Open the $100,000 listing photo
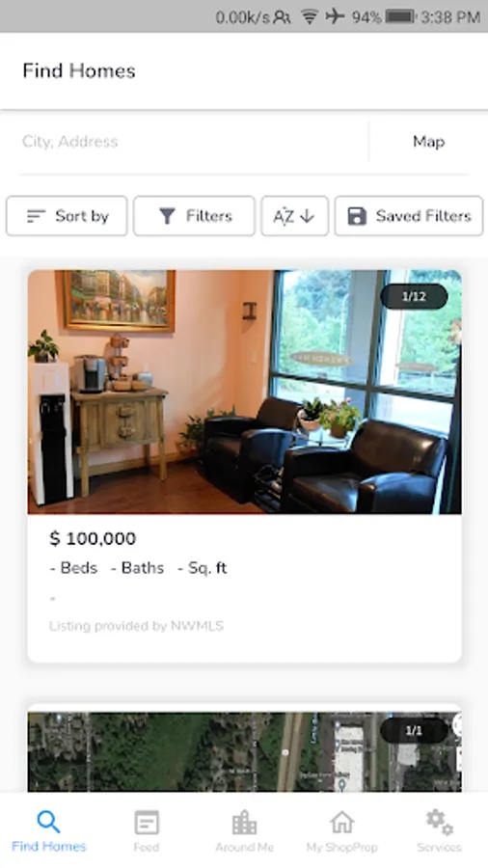This screenshot has height=868, width=488. [x=245, y=392]
